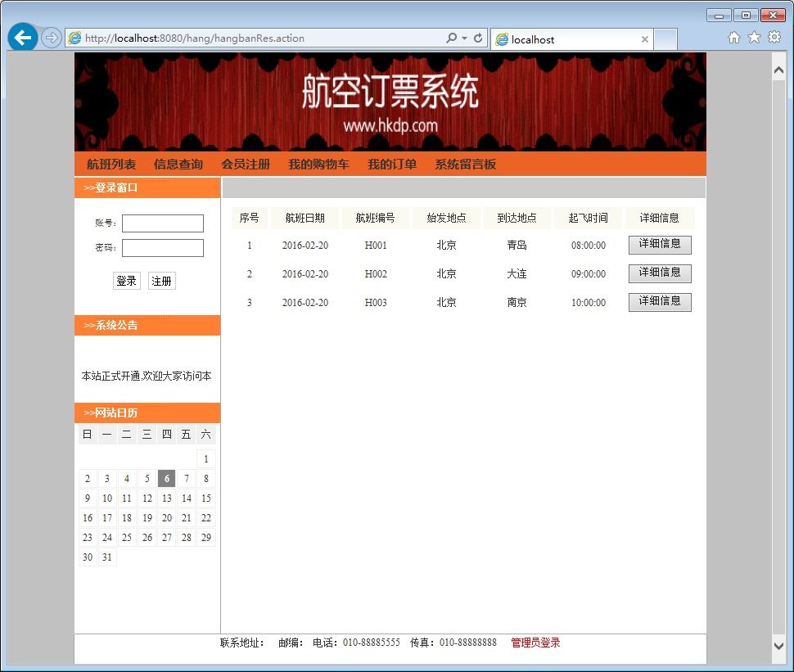This screenshot has height=672, width=794.
Task: Click flight number H002 cell
Action: (376, 274)
